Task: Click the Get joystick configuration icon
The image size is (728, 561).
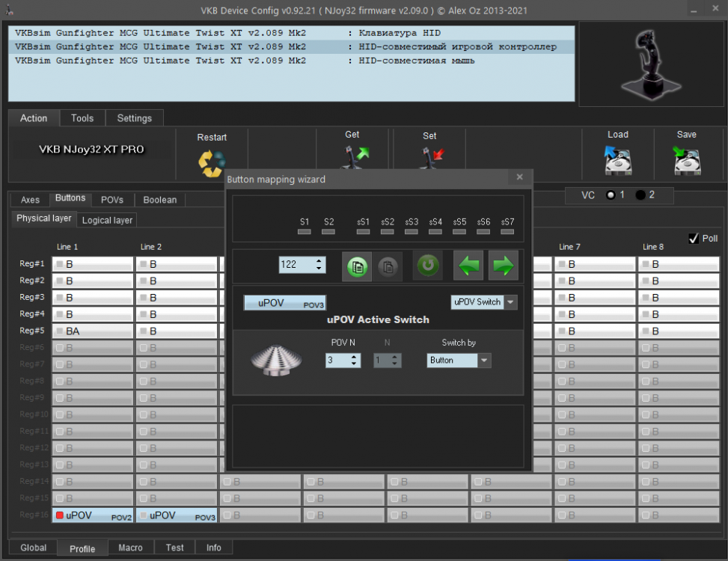Action: (352, 158)
